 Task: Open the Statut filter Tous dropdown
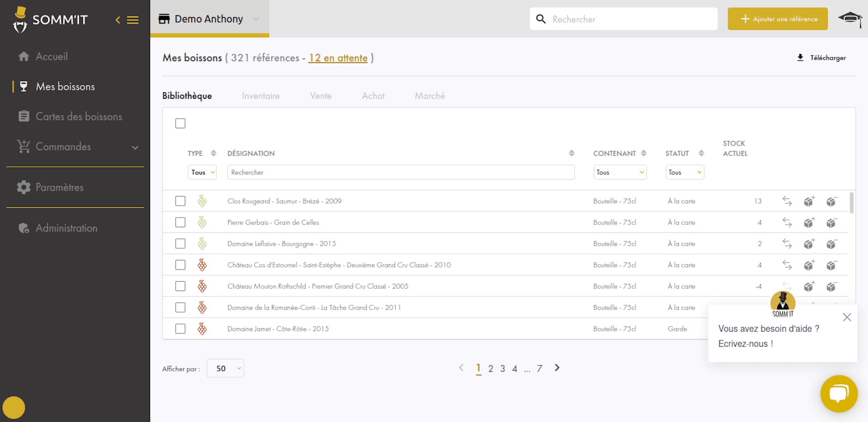click(x=685, y=172)
